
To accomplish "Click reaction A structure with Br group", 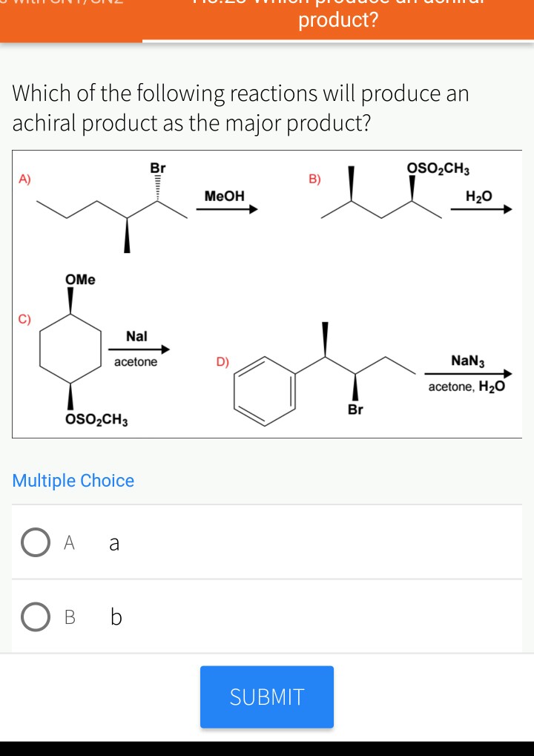I will click(111, 208).
